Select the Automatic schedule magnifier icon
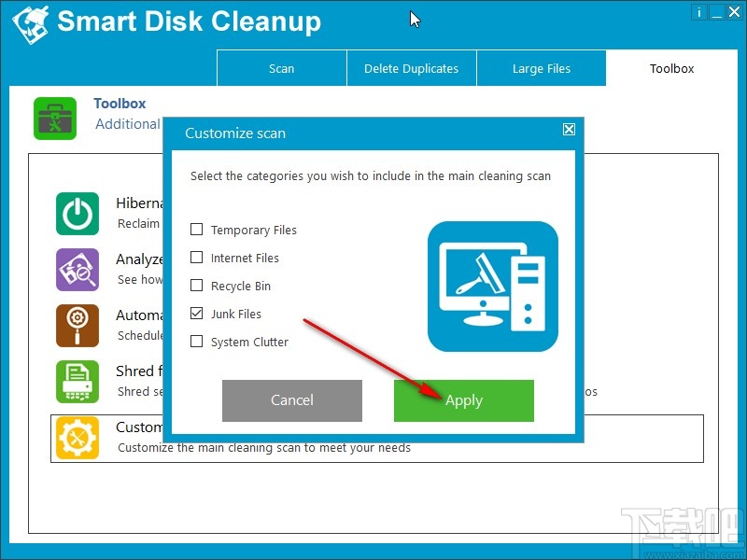 pyautogui.click(x=78, y=326)
